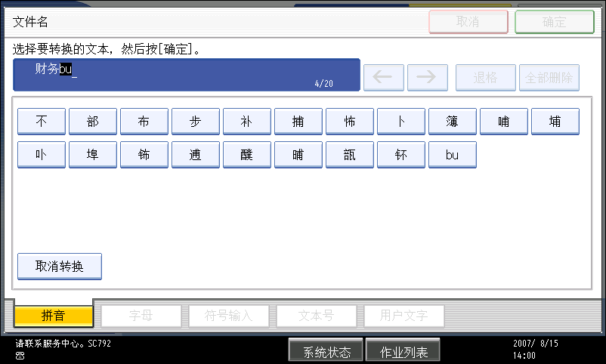Keep the plain 'bu' candidate

(453, 155)
